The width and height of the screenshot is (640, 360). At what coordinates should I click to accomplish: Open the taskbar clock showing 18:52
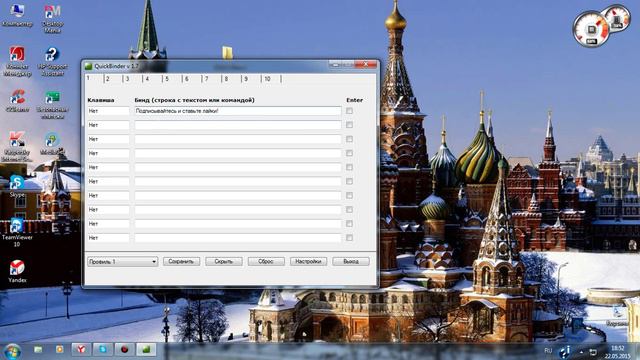click(x=618, y=352)
